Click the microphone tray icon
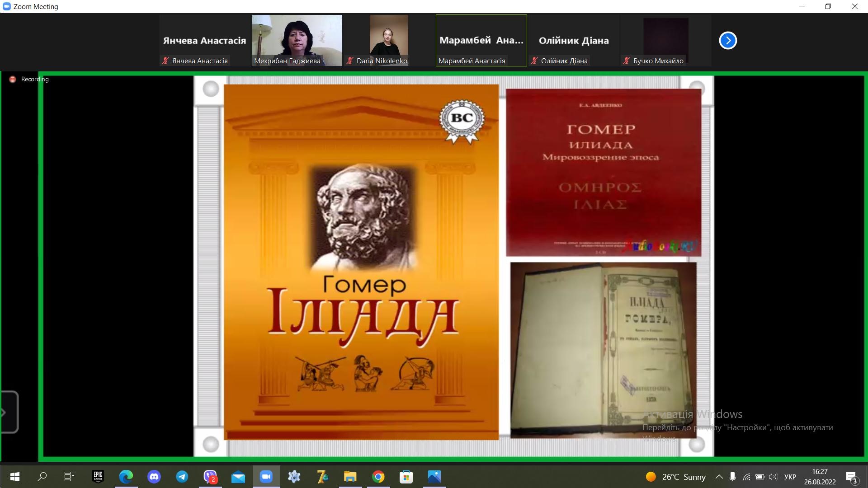 pos(732,477)
